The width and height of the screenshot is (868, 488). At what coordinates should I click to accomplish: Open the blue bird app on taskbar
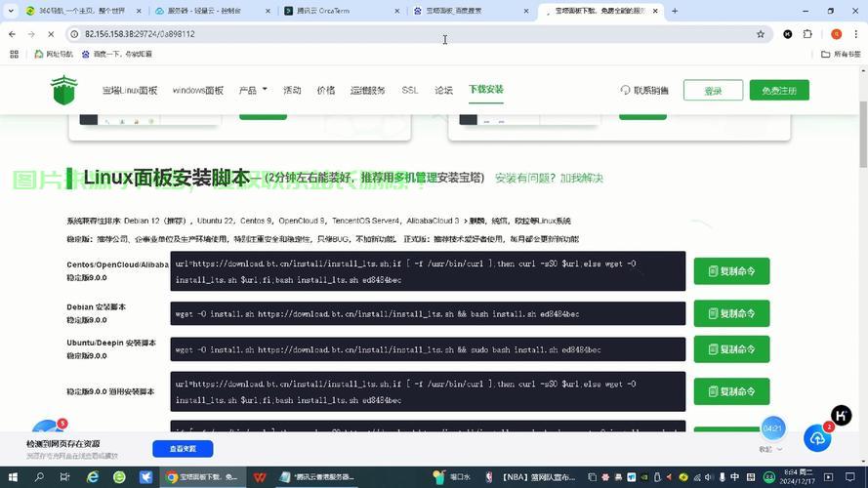145,477
